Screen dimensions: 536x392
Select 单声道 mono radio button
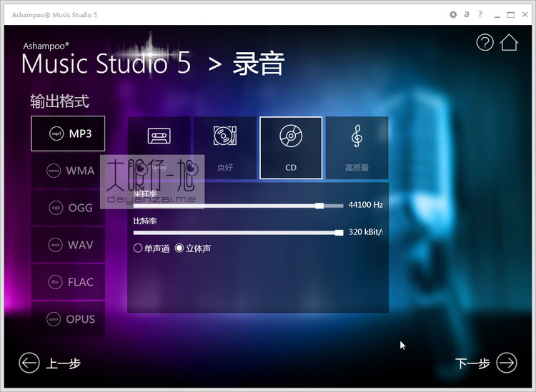(x=152, y=248)
